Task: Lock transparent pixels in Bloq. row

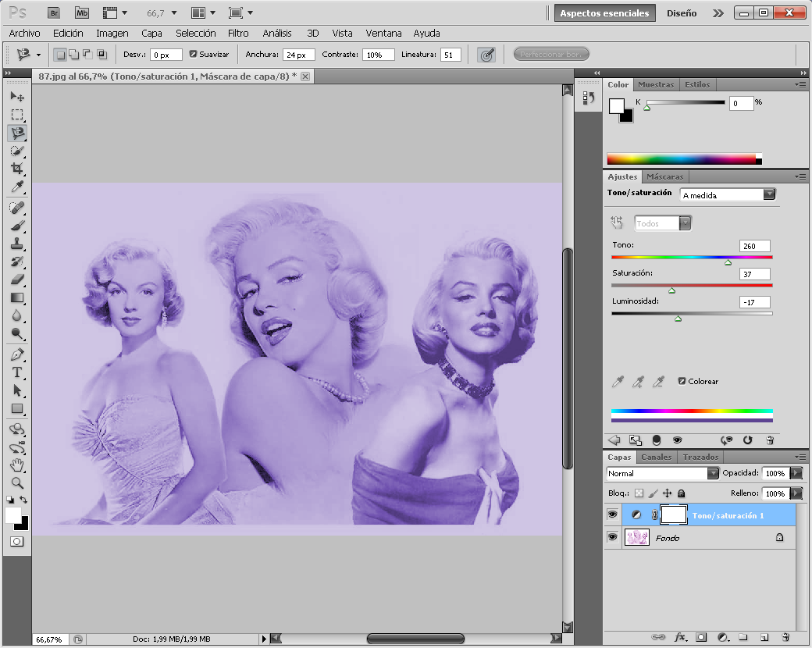Action: [639, 493]
